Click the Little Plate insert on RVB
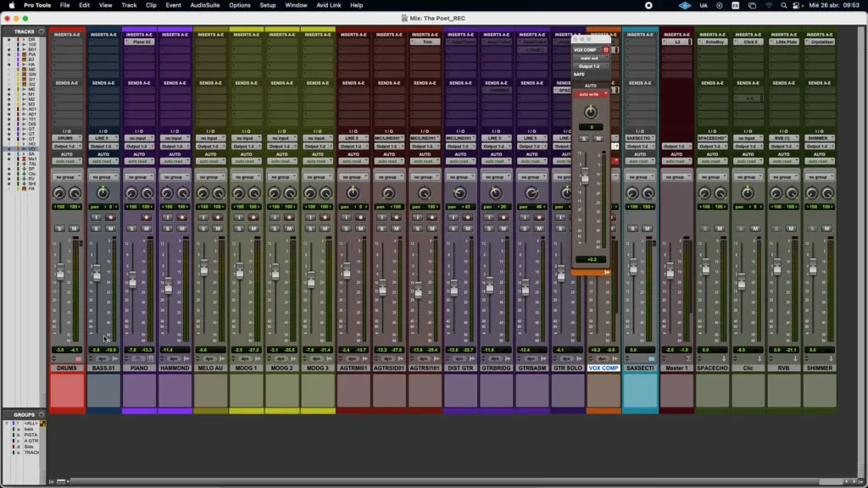This screenshot has width=868, height=488. point(784,42)
